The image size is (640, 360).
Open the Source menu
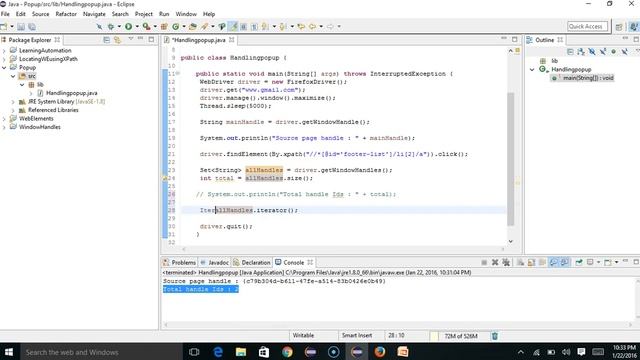pos(40,14)
